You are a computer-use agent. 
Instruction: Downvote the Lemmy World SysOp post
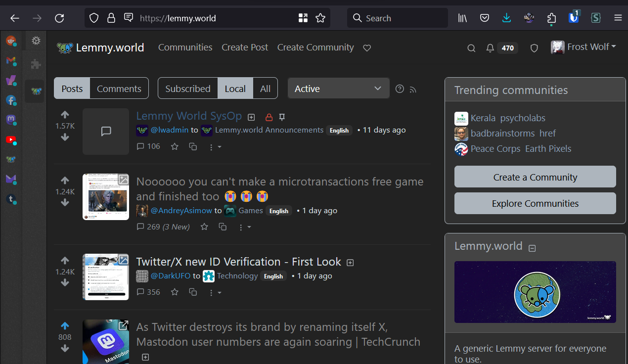[65, 137]
